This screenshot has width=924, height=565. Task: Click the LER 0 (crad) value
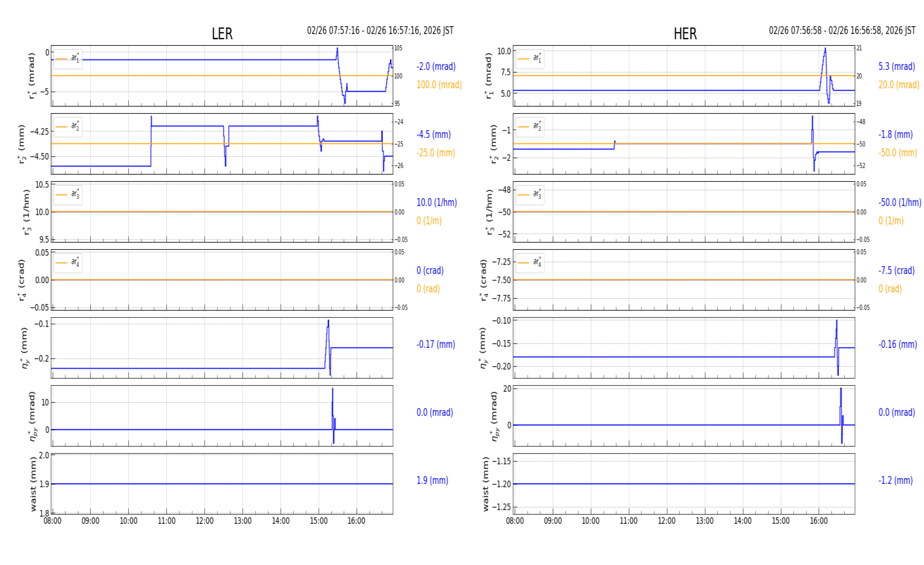point(430,271)
